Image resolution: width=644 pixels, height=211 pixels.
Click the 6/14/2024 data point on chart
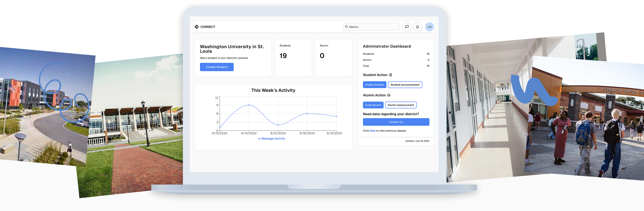[x=249, y=105]
